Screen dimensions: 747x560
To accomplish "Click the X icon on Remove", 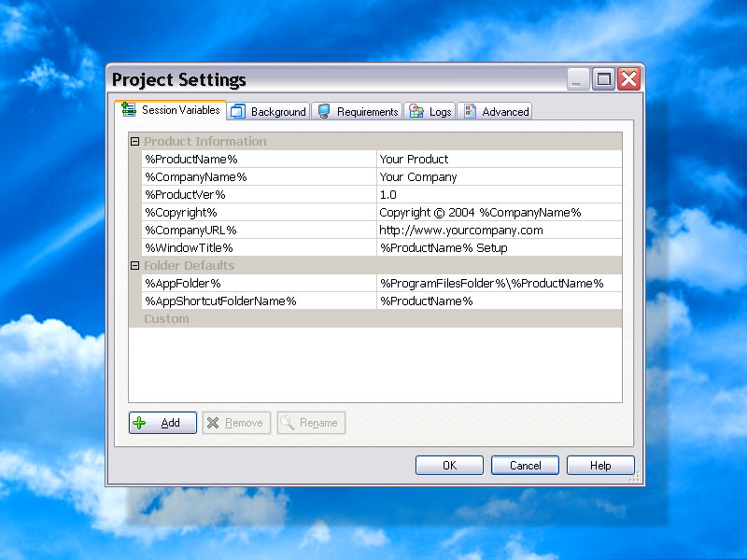I will [x=213, y=423].
